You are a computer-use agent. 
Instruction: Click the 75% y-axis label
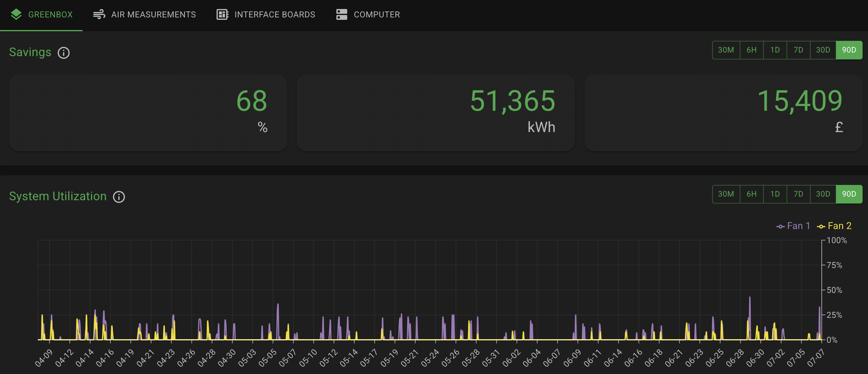point(834,265)
